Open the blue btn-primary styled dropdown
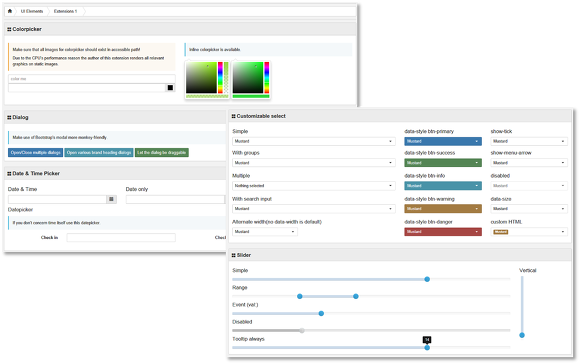 [443, 141]
